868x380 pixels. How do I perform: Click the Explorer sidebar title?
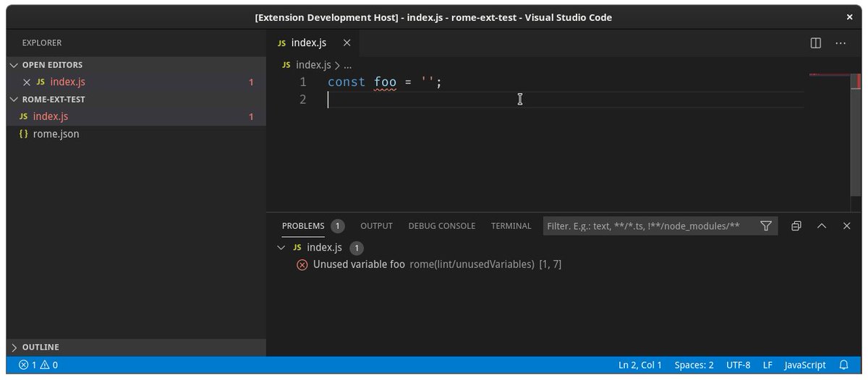(42, 43)
